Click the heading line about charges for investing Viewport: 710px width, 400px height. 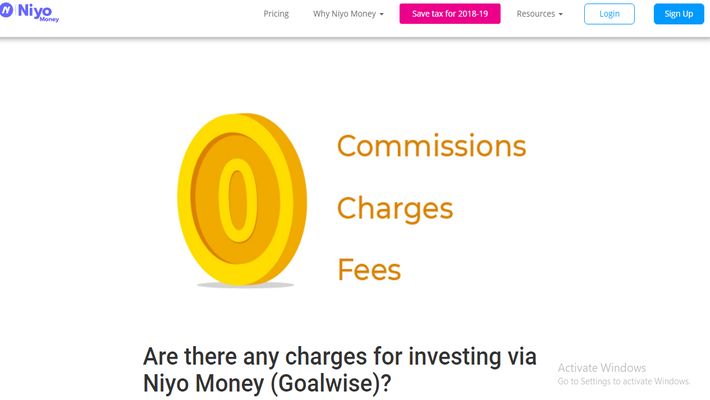click(x=340, y=357)
